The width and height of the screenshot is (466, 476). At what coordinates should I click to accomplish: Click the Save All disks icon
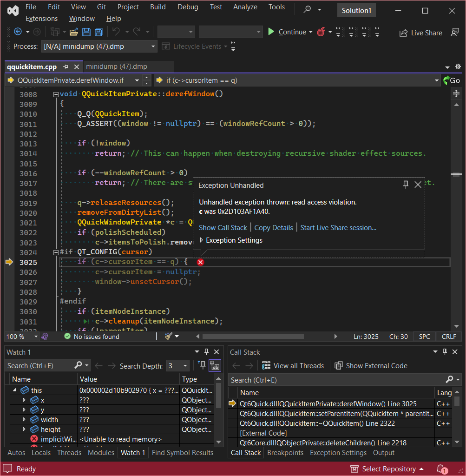click(99, 32)
